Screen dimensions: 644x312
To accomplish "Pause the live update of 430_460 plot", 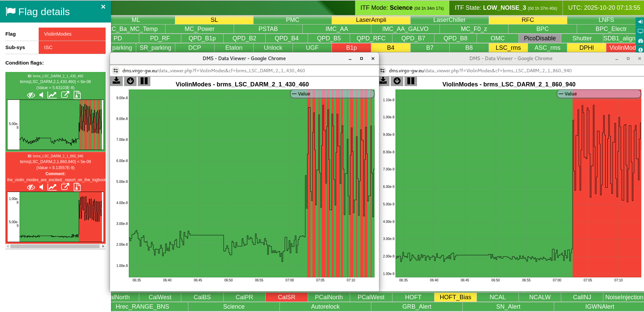I will [x=144, y=81].
